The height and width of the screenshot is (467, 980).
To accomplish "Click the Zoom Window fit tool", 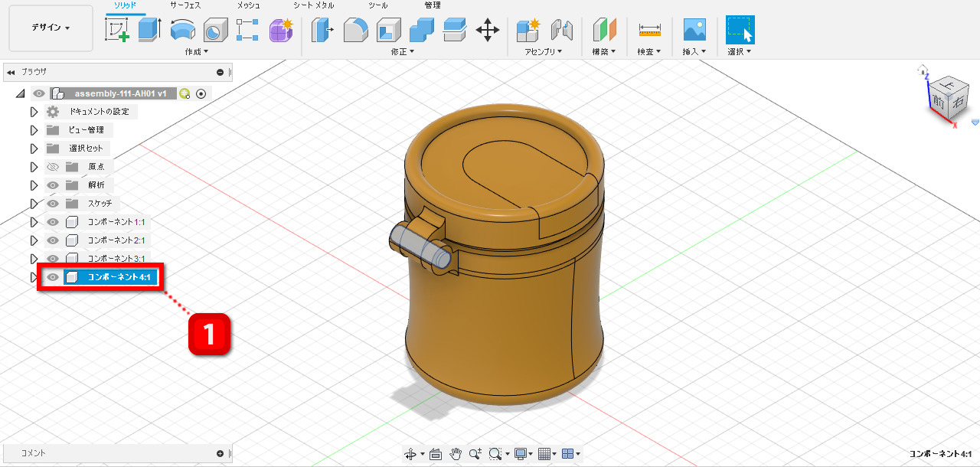I will [x=495, y=454].
